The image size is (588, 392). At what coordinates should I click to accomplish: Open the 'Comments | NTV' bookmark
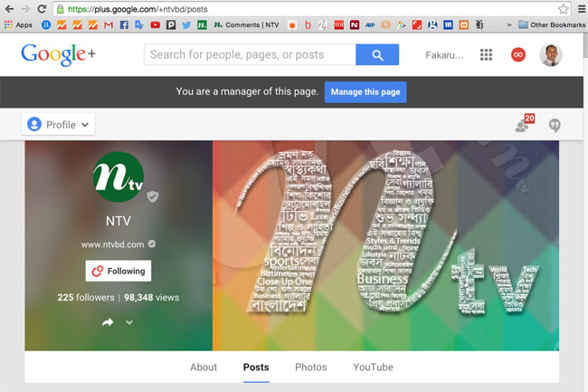click(246, 24)
